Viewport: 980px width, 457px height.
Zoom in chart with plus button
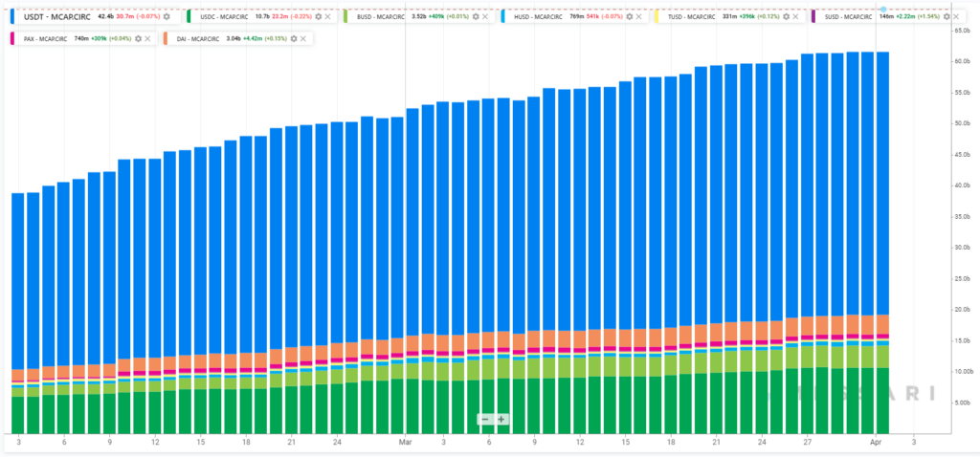point(501,420)
